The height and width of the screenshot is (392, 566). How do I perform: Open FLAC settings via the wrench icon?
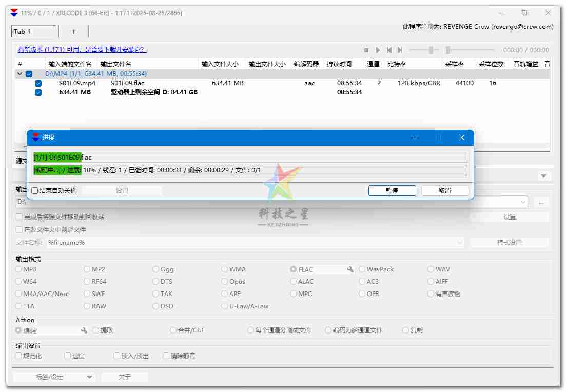(350, 269)
